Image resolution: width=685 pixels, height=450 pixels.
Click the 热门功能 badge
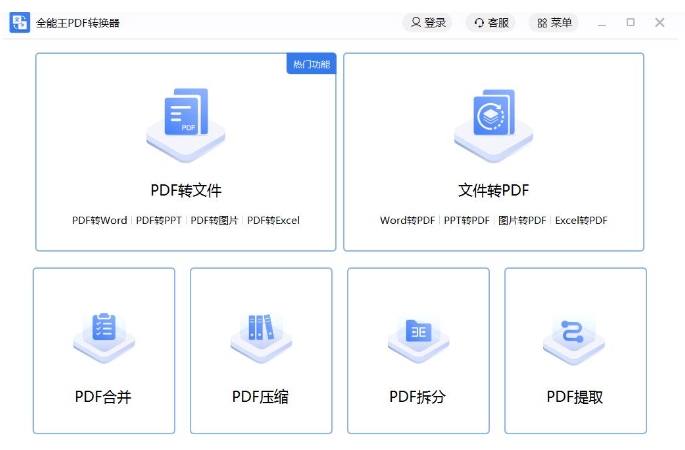311,64
